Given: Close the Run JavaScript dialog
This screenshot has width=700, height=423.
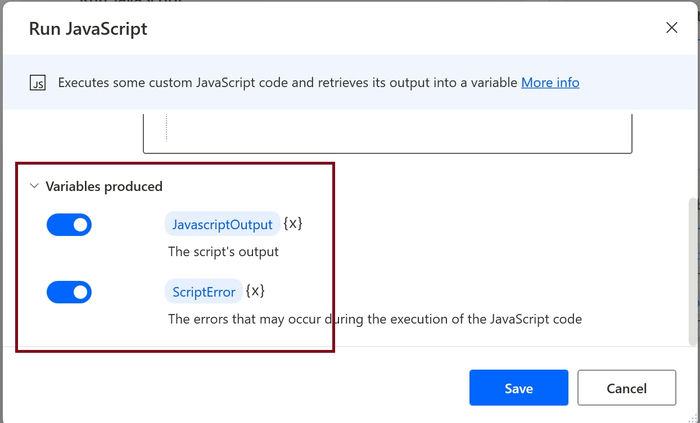Looking at the screenshot, I should coord(671,28).
